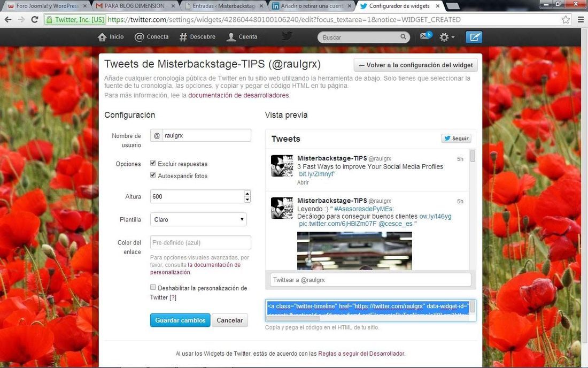This screenshot has height=368, width=588.
Task: Close the Foro Joomla! y WordPress tab
Action: pyautogui.click(x=85, y=6)
